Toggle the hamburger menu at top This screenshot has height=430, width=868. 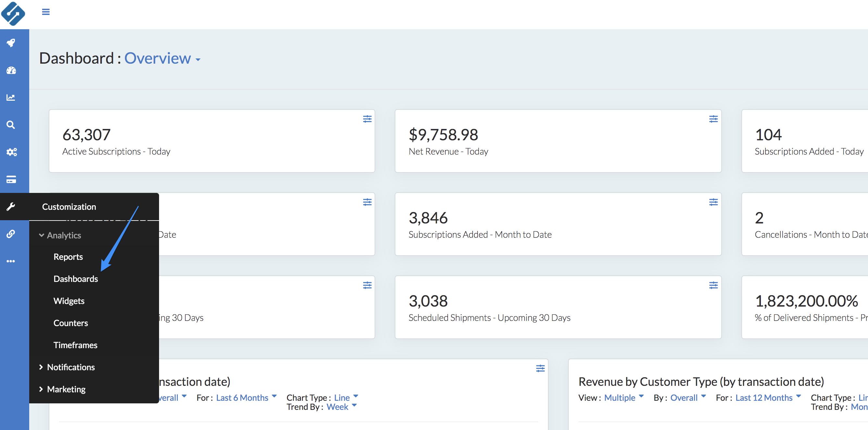pos(46,12)
